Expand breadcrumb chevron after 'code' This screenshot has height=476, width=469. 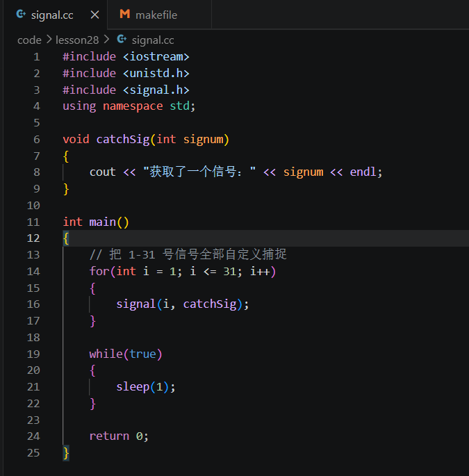tap(49, 40)
